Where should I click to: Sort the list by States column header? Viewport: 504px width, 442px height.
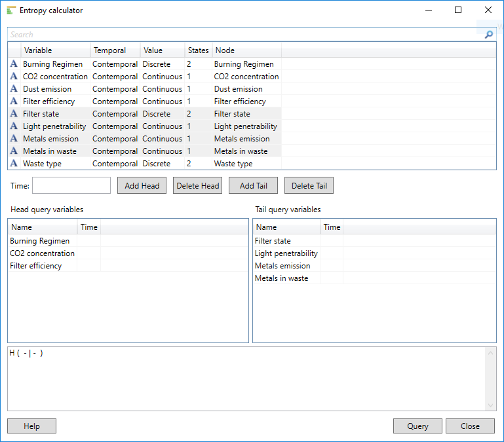point(198,50)
